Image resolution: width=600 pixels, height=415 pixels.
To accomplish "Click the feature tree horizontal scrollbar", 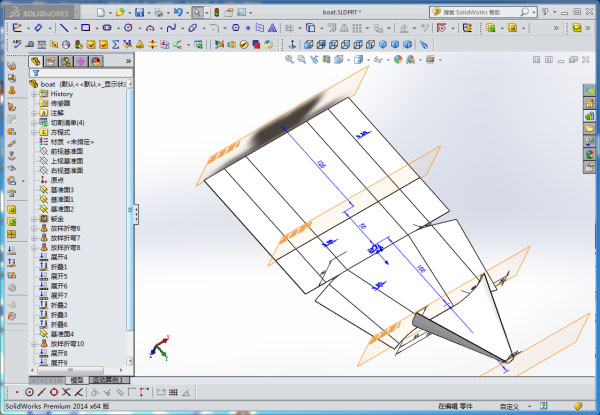I will point(70,370).
